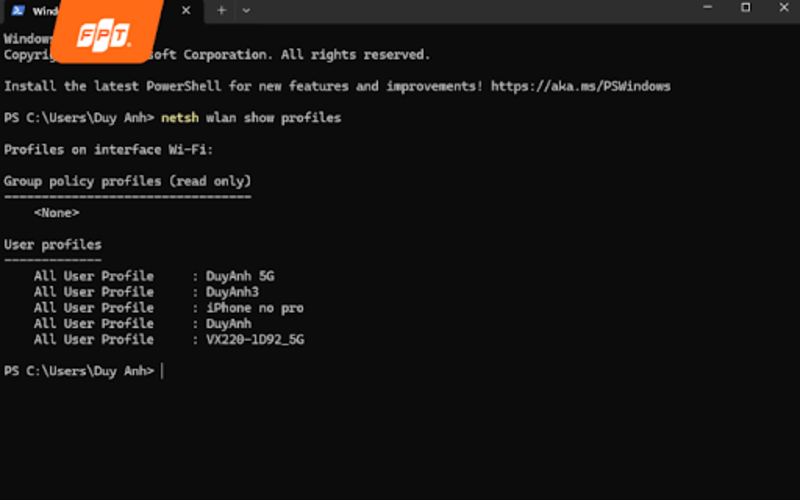Click the orange FPT logo

point(107,33)
